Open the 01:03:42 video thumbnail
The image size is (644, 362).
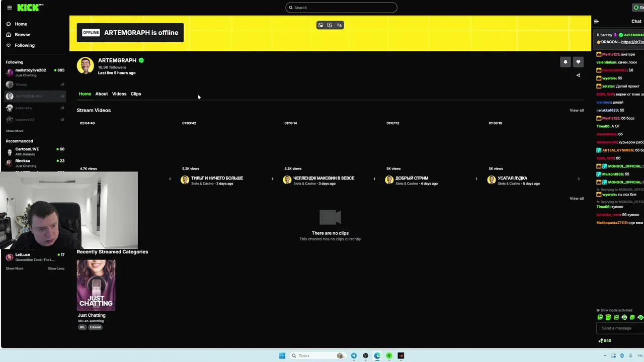click(x=227, y=145)
